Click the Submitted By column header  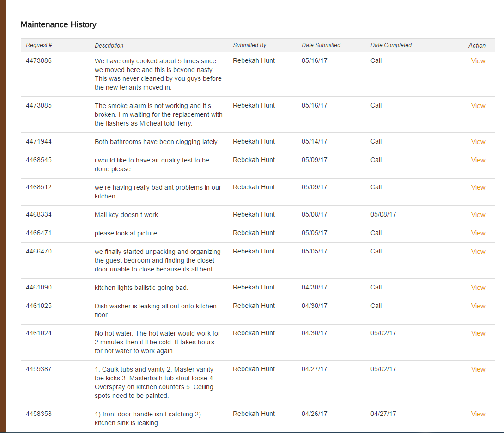click(x=249, y=45)
